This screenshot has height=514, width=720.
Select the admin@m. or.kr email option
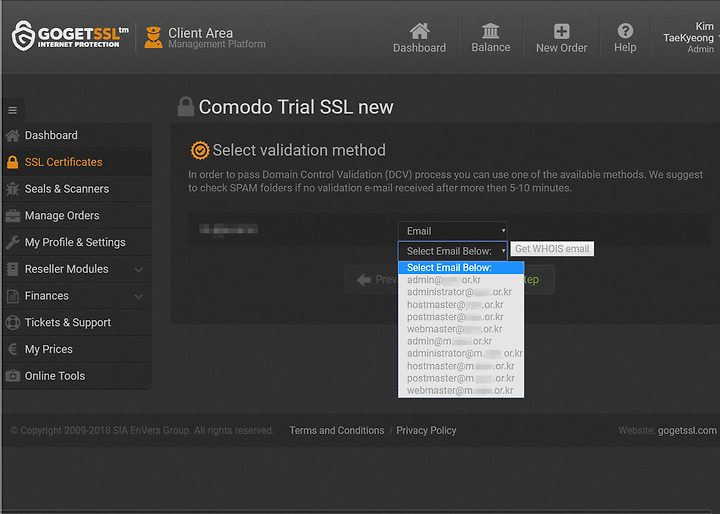tap(461, 341)
